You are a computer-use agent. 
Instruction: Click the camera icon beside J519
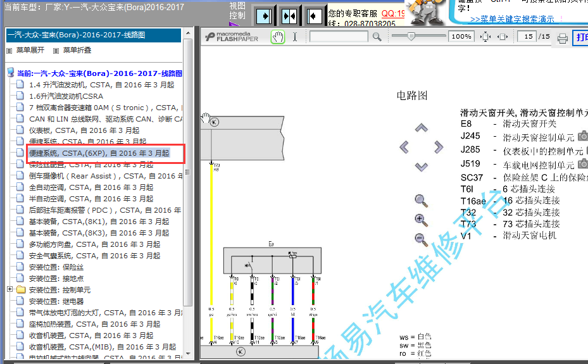click(x=583, y=163)
